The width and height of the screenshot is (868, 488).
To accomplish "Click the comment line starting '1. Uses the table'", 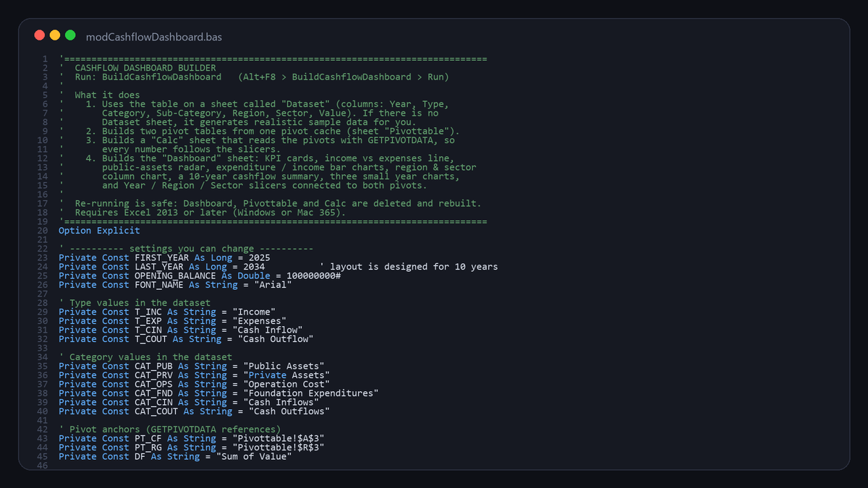I will tap(268, 104).
